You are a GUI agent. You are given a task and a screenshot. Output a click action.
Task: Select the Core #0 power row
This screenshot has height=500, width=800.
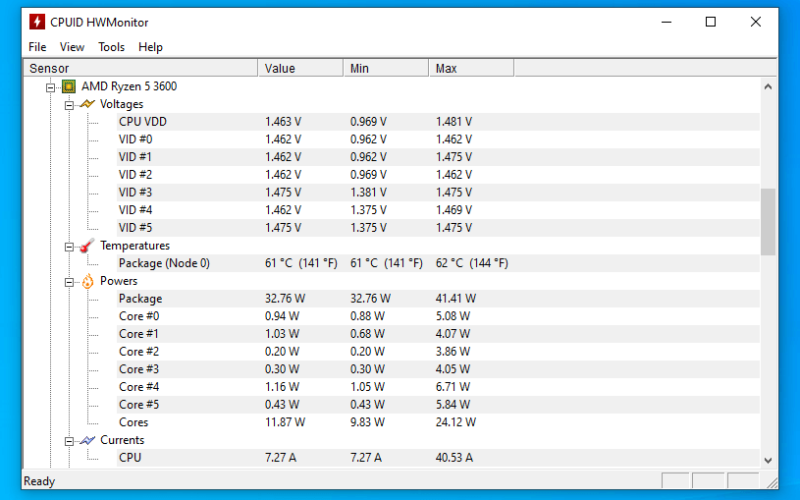(x=438, y=316)
